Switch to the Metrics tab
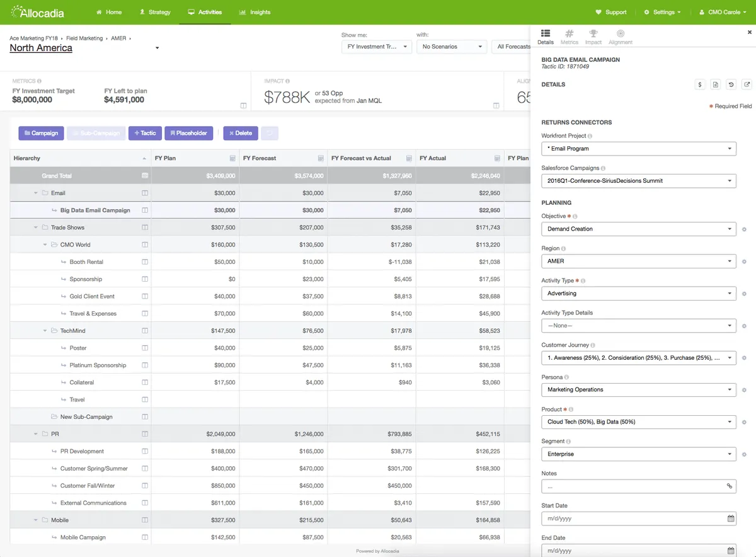Screen dimensions: 756x557 point(569,37)
